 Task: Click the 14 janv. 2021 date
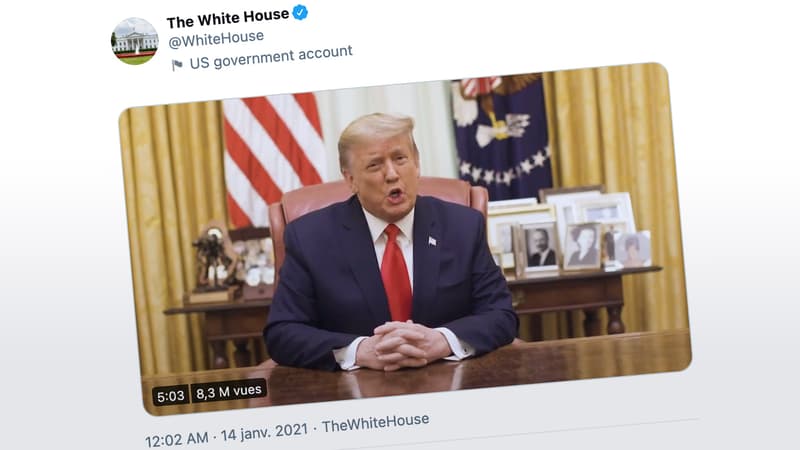pyautogui.click(x=264, y=432)
